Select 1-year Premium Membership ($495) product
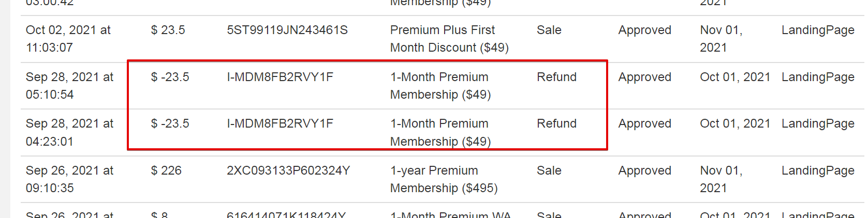The width and height of the screenshot is (868, 218). pyautogui.click(x=444, y=179)
